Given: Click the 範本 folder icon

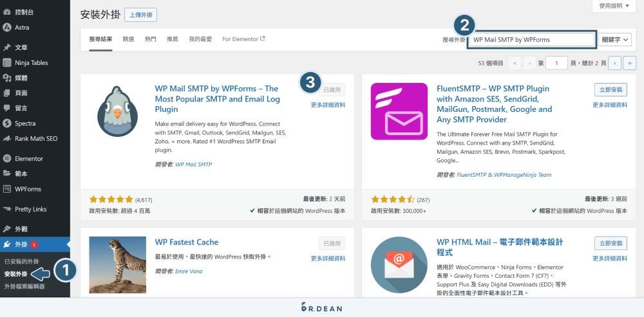Looking at the screenshot, I should tap(6, 174).
